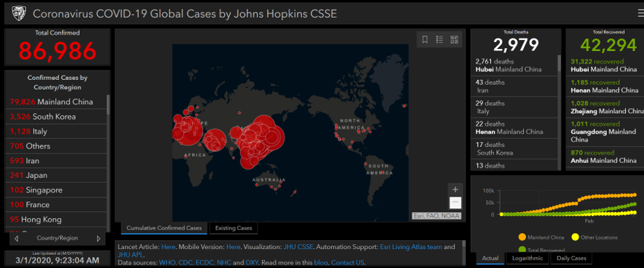Zoom out with the minus button
The height and width of the screenshot is (268, 644).
point(455,202)
